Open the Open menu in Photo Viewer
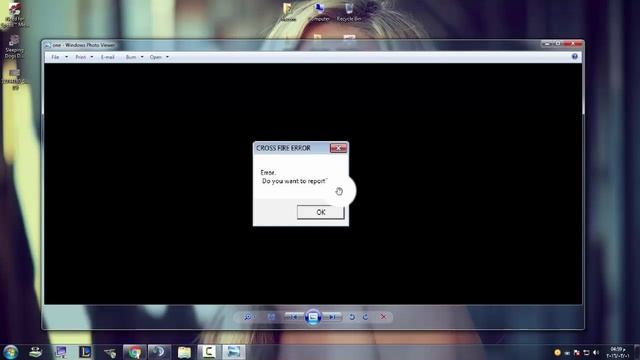 click(x=156, y=57)
